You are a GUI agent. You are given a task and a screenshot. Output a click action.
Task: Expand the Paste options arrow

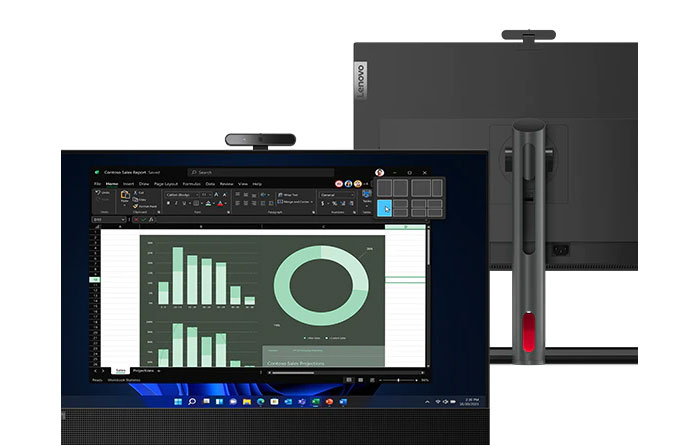tap(125, 205)
